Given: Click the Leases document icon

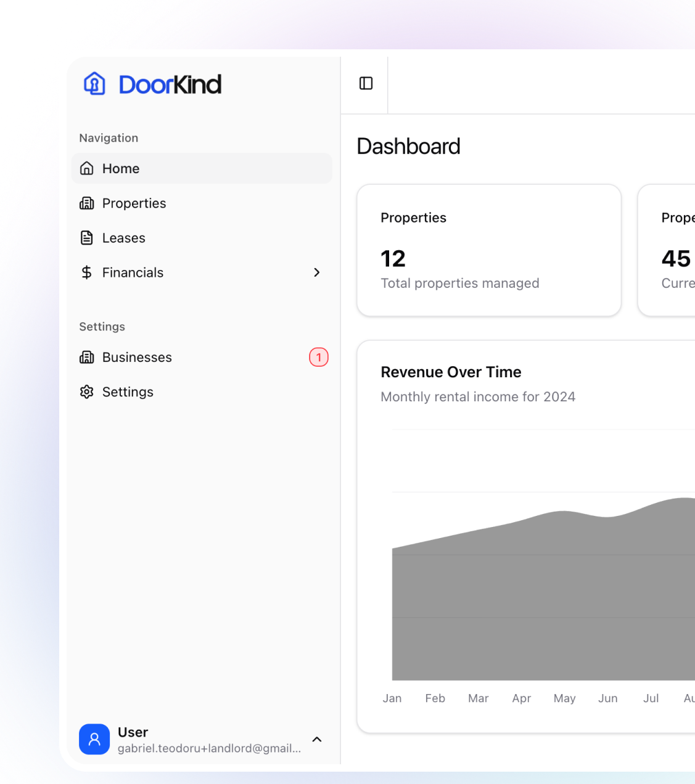Looking at the screenshot, I should click(x=87, y=237).
